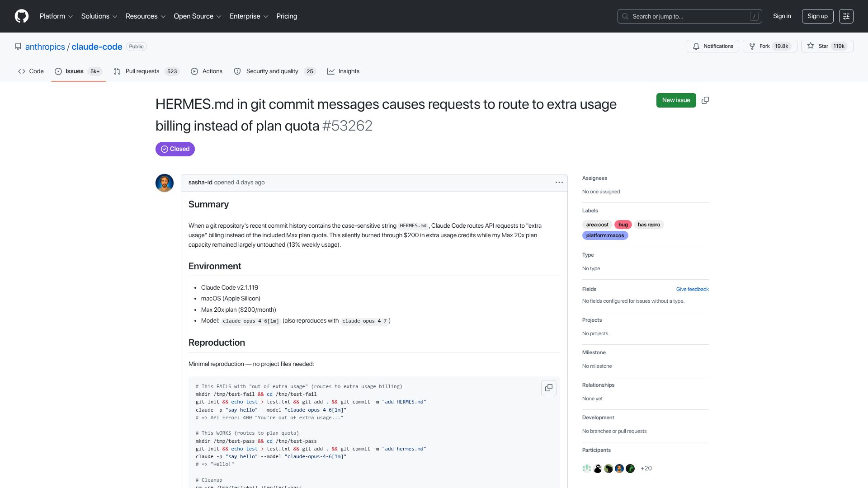Screen dimensions: 868x488
Task: Click the first participant avatar
Action: pyautogui.click(x=587, y=469)
